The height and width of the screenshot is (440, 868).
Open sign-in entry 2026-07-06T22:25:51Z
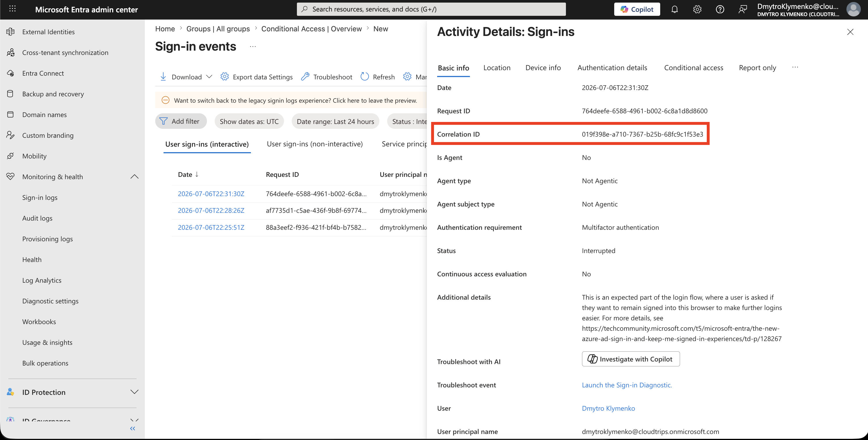(211, 227)
